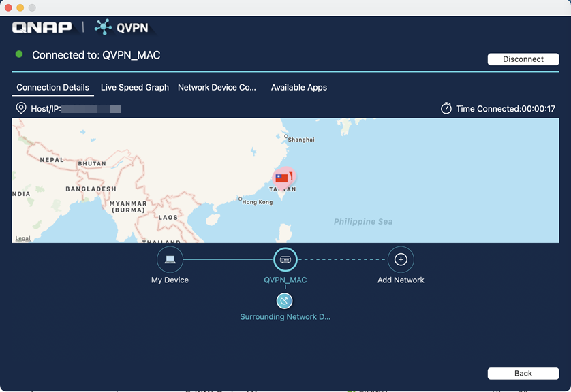Click the BHUTAN map label

(92, 164)
